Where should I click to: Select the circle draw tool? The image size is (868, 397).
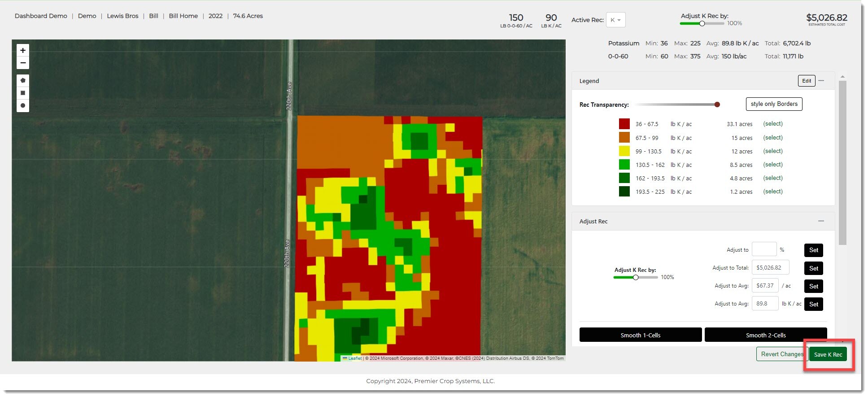(x=23, y=106)
